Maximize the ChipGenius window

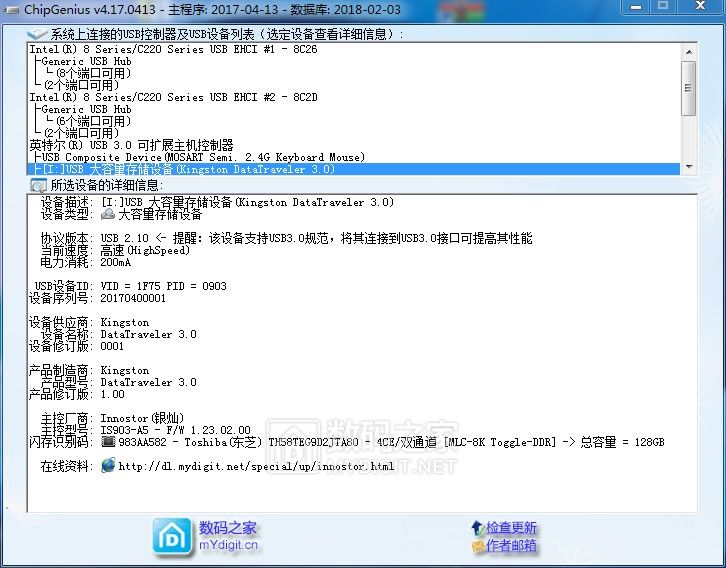click(x=663, y=6)
